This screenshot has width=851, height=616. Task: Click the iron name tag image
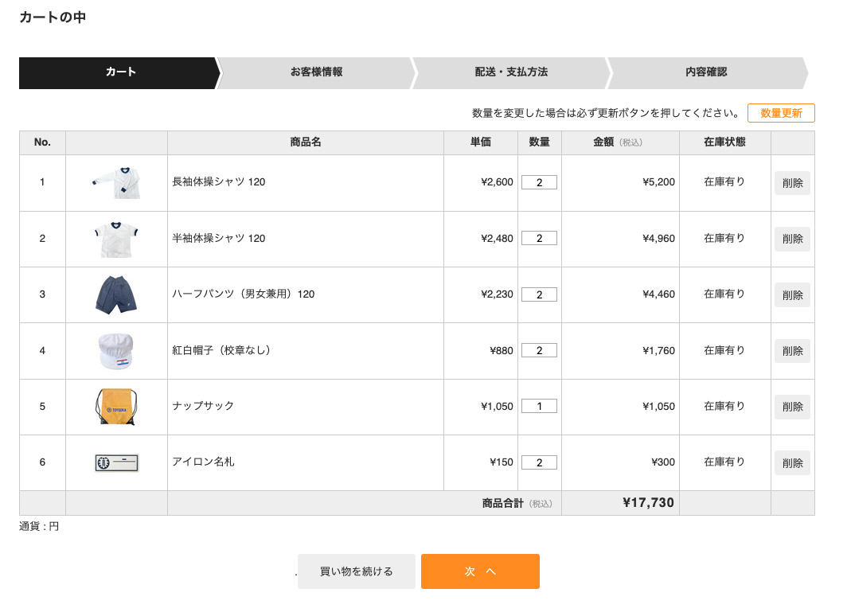point(116,462)
